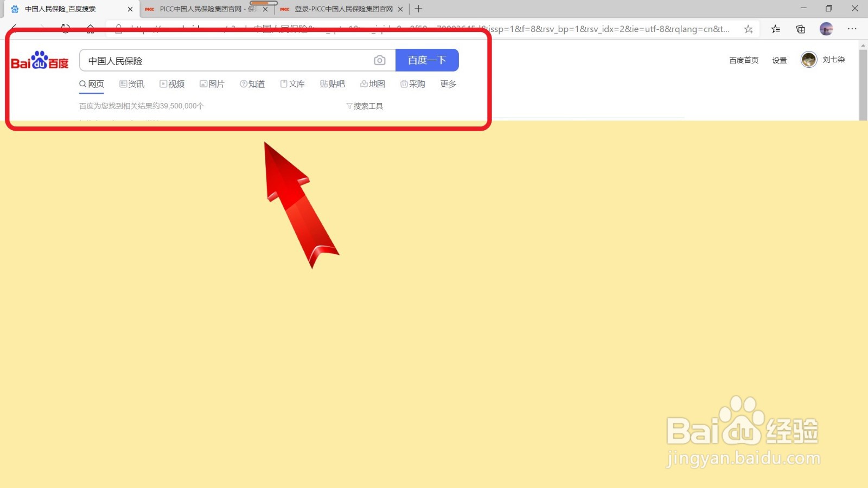Restore down the browser window

(829, 9)
